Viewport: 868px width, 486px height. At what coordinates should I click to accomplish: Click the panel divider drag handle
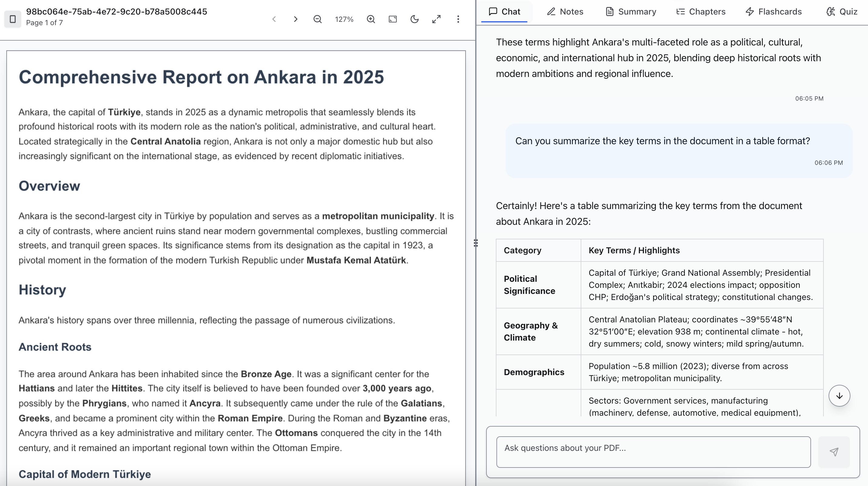[x=476, y=243]
